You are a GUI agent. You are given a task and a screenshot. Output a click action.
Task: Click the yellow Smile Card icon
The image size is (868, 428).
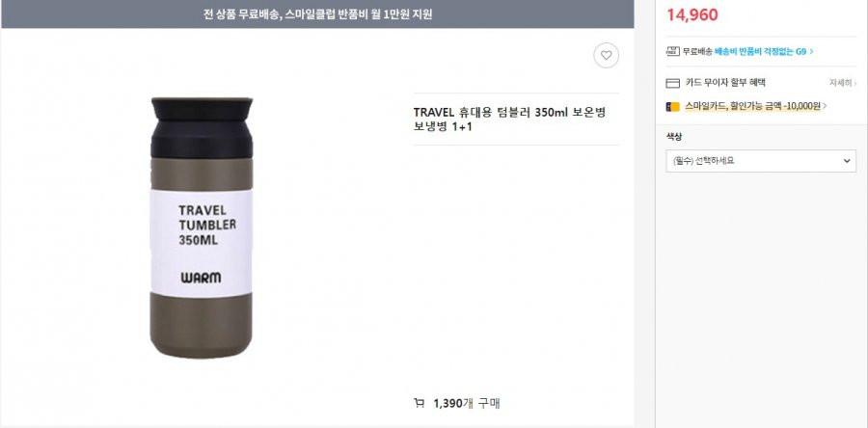pyautogui.click(x=672, y=107)
